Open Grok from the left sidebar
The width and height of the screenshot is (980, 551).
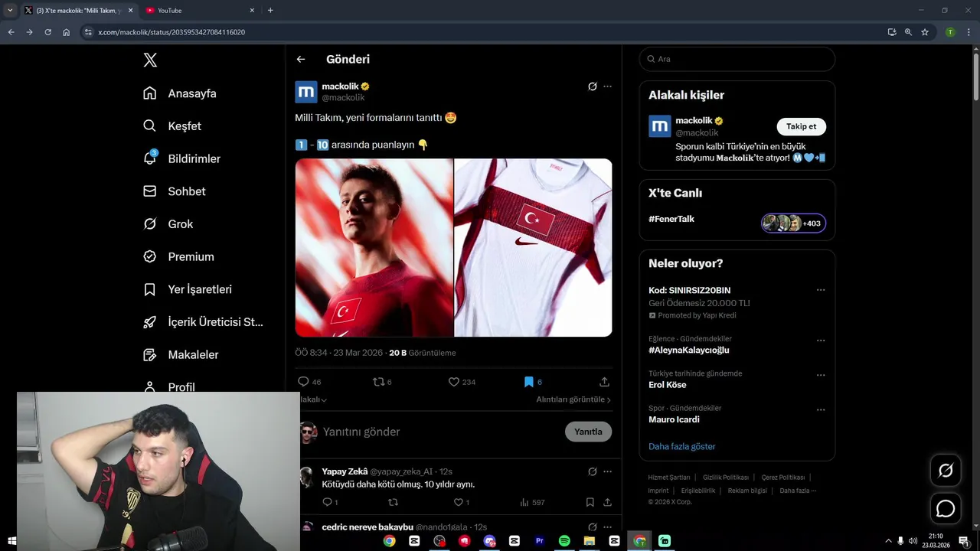click(168, 224)
